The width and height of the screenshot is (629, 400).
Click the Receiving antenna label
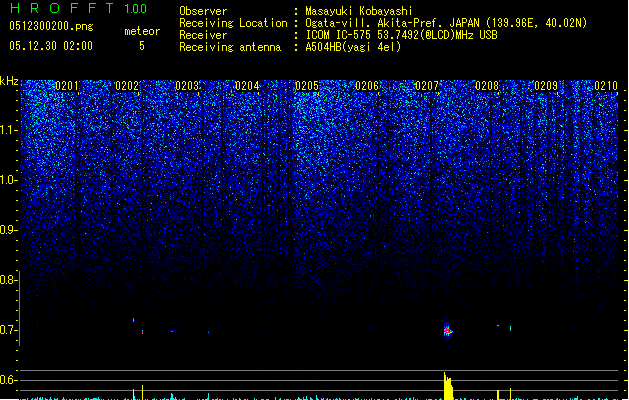230,47
